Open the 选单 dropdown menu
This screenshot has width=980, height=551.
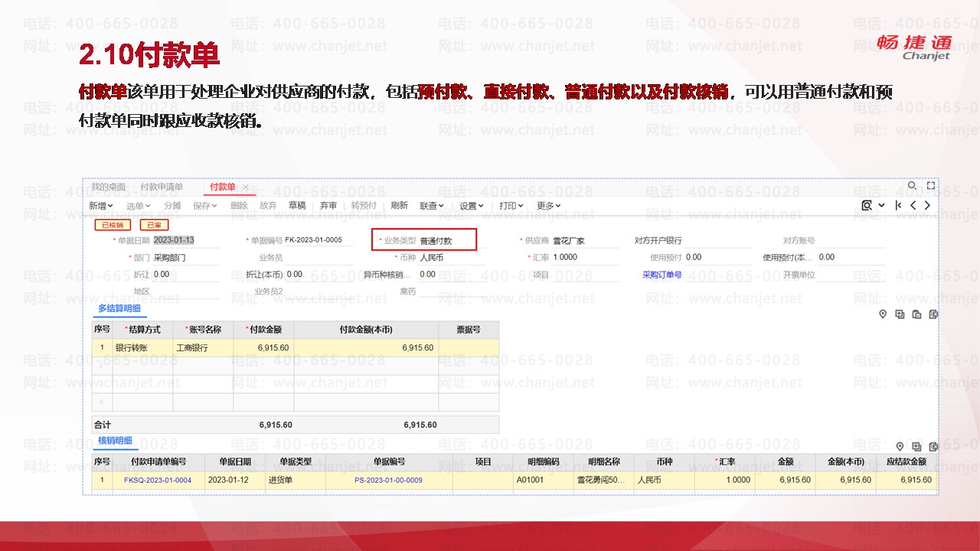[x=139, y=206]
